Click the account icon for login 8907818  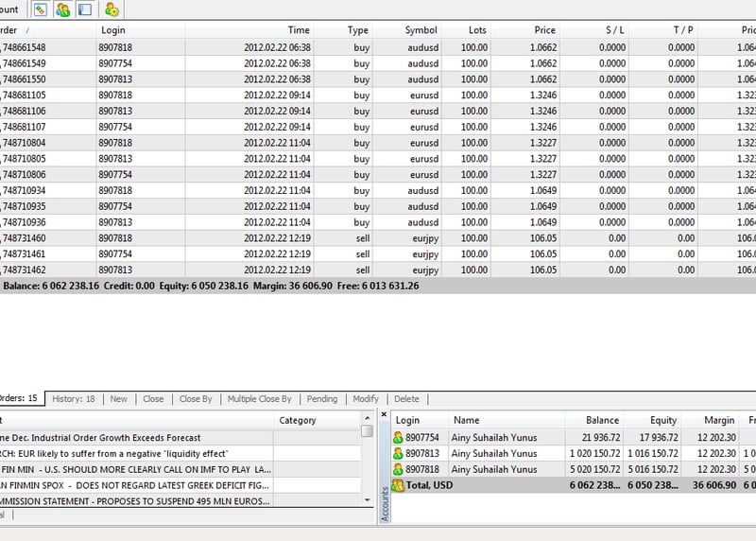click(399, 469)
